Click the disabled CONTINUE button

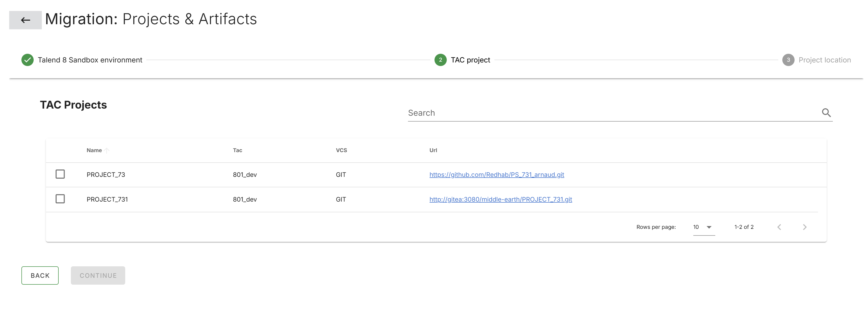[x=98, y=275]
